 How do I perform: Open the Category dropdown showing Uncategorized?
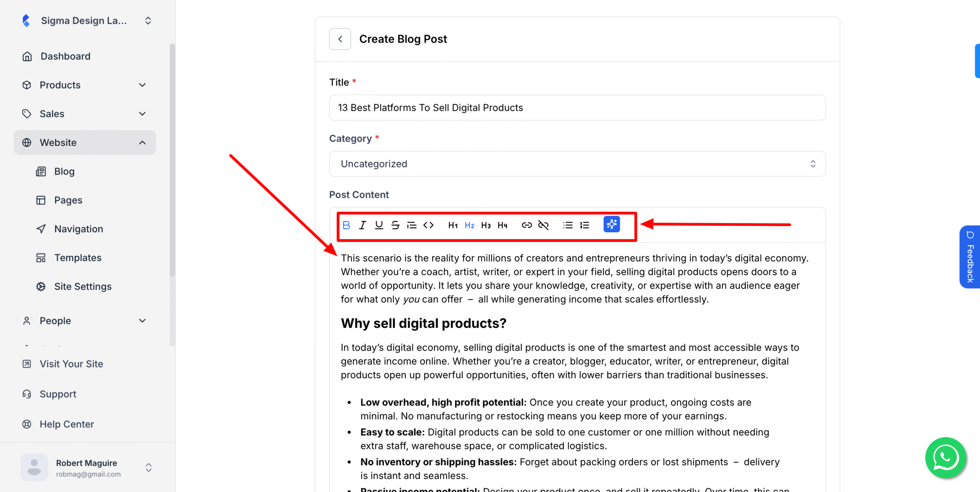tap(577, 164)
